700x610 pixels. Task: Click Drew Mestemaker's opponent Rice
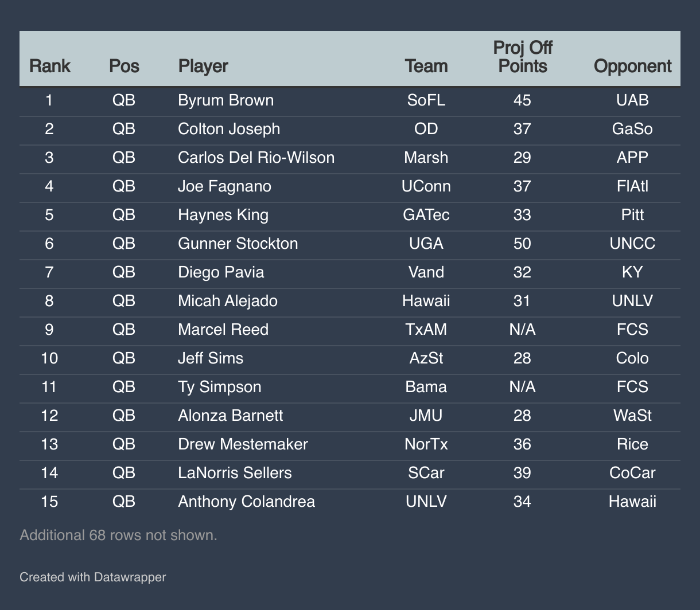[x=633, y=444]
